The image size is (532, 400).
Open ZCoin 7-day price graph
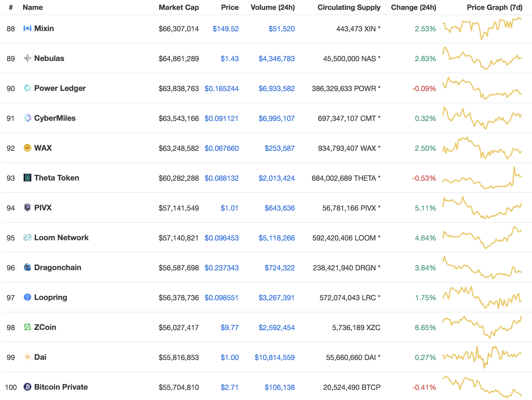click(x=482, y=327)
